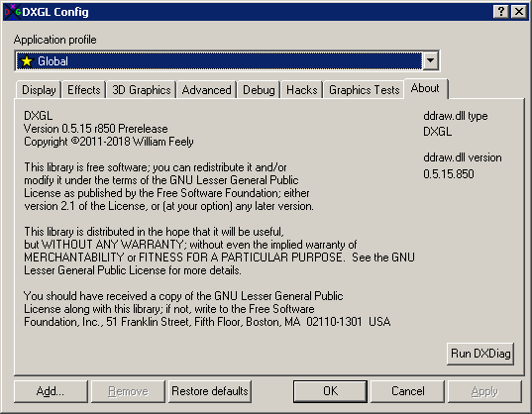Viewport: 532px width, 414px height.
Task: Switch to the Display tab
Action: pos(39,90)
